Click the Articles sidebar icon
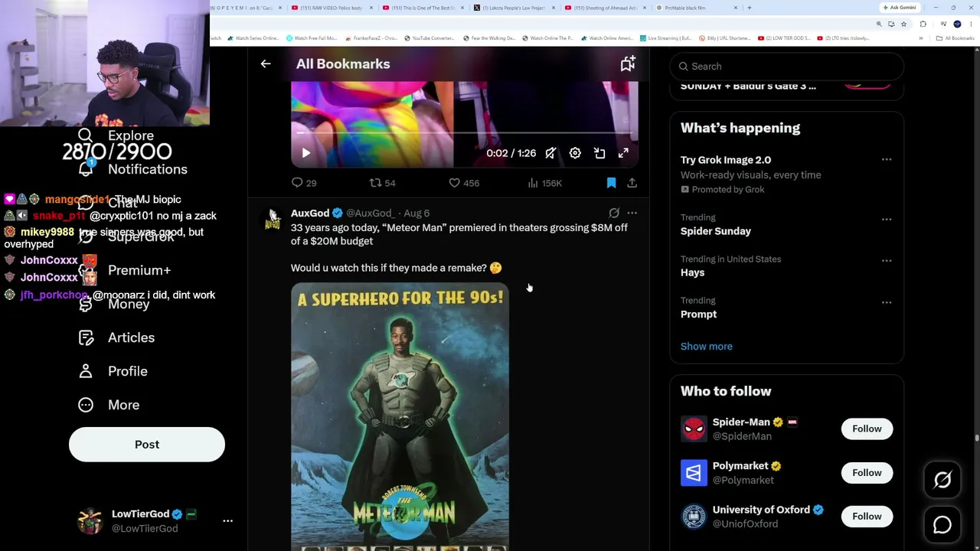 coord(86,337)
